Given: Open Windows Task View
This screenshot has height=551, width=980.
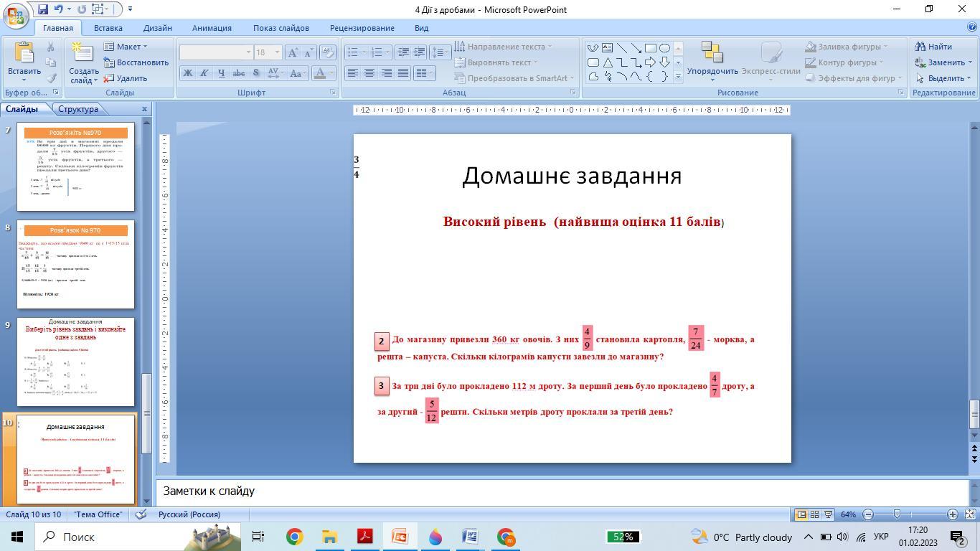Looking at the screenshot, I should click(x=258, y=537).
